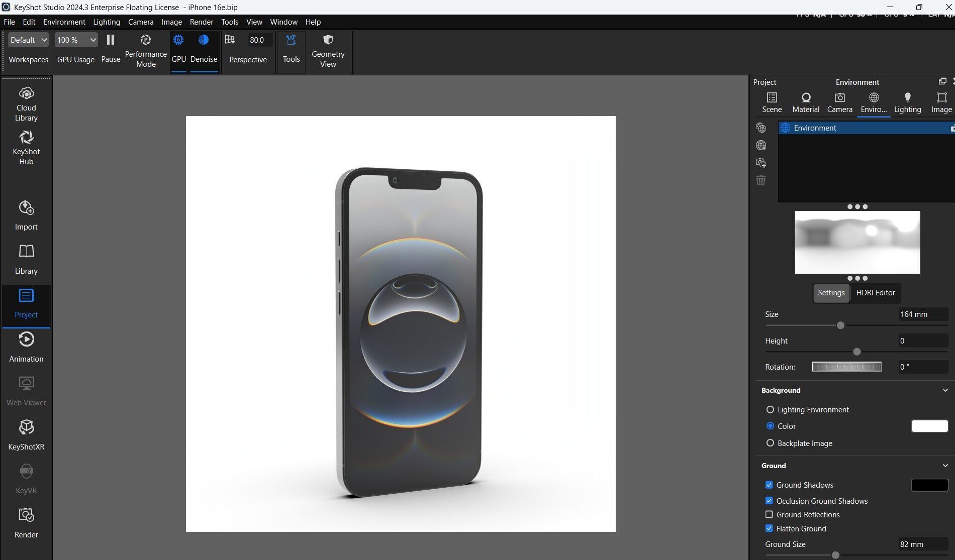This screenshot has width=955, height=560.
Task: Select the Environment item in the list
Action: click(867, 128)
